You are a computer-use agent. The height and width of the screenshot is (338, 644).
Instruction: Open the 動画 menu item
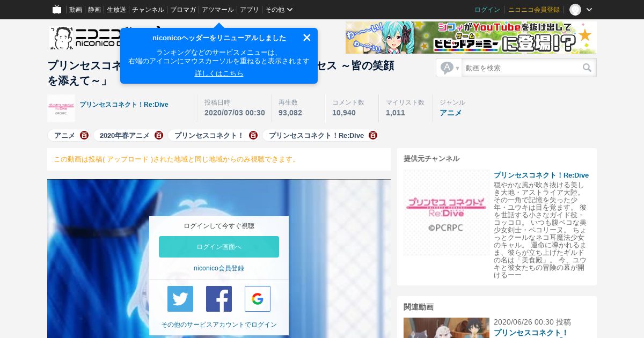(76, 10)
